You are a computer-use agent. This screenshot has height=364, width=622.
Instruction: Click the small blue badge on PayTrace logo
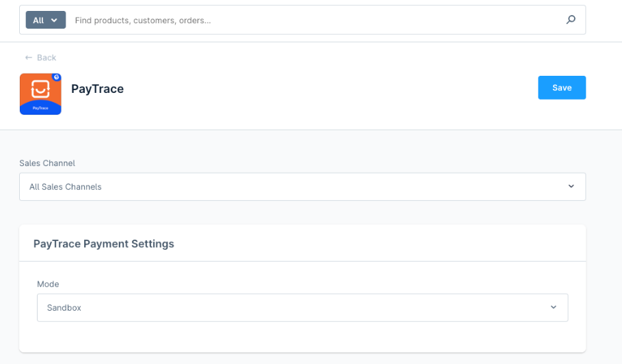pos(57,77)
